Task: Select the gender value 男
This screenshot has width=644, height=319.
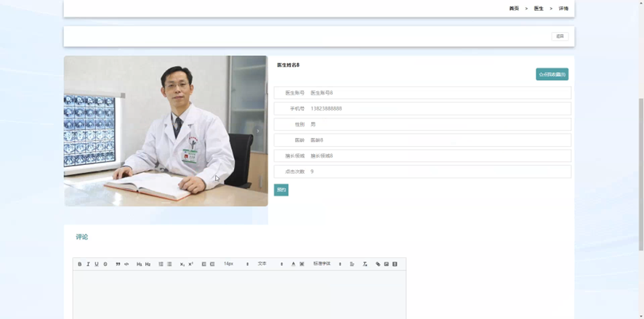Action: 313,124
